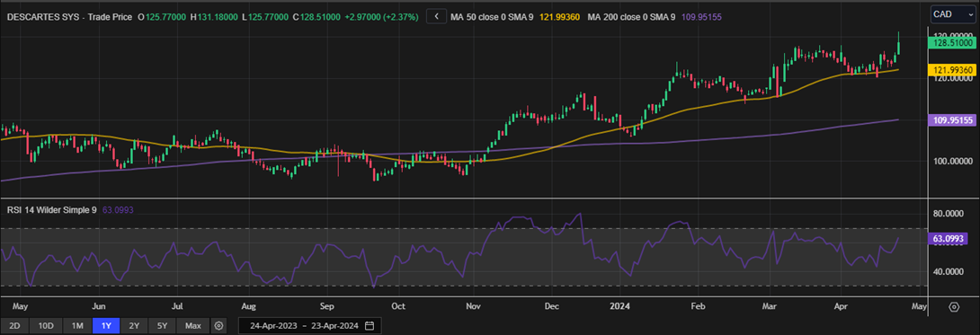This screenshot has width=980, height=335.
Task: Click the purple 63.0993 RSI tag
Action: pos(948,238)
